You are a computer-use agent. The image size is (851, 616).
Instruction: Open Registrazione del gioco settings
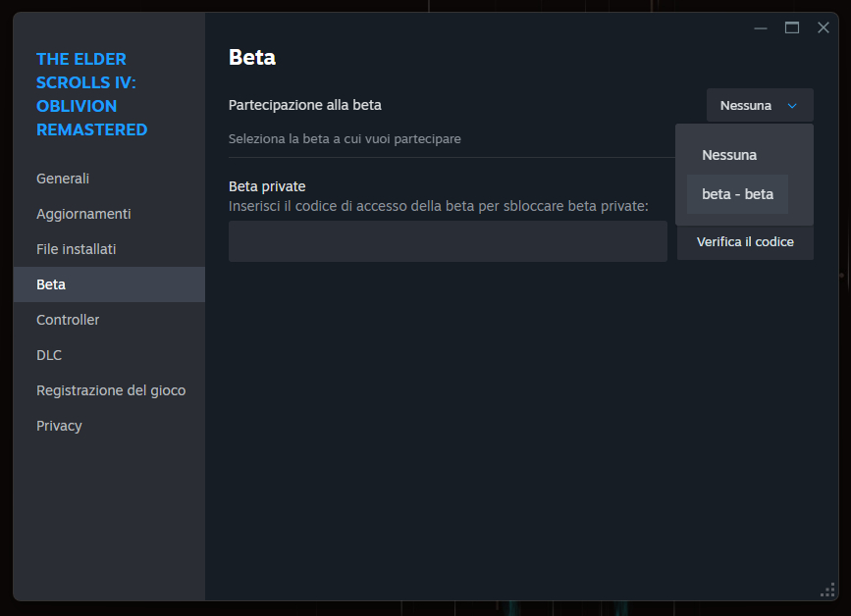coord(109,389)
